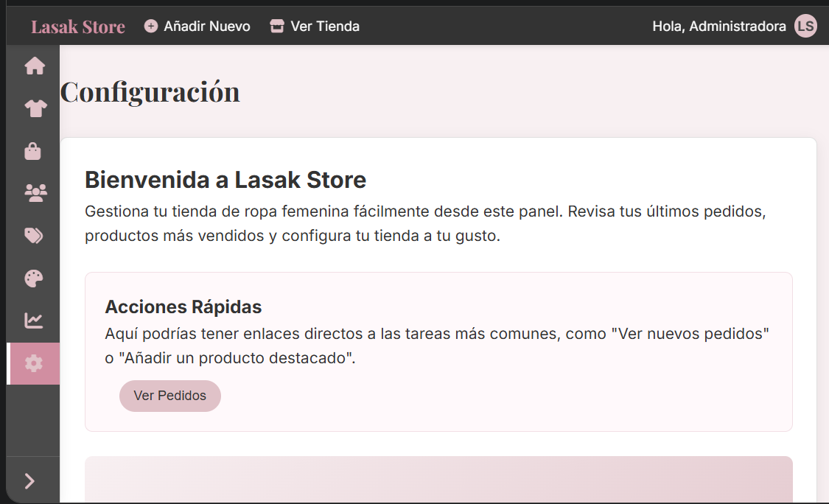Screen dimensions: 829x504
Task: Select the highlighted settings gear icon
Action: (x=34, y=363)
